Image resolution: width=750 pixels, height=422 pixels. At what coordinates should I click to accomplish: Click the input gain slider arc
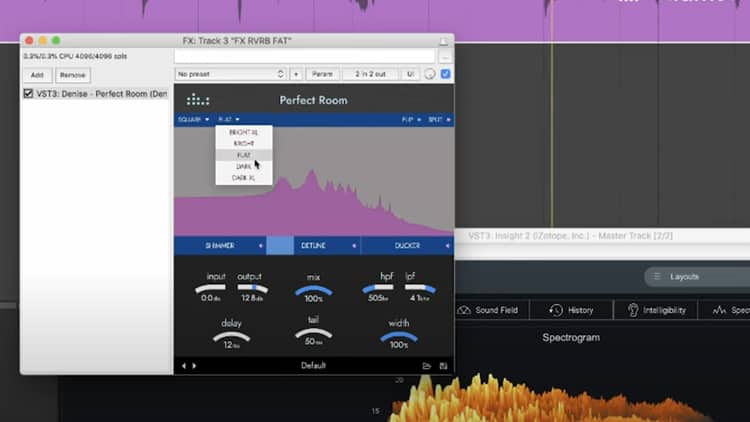[210, 288]
